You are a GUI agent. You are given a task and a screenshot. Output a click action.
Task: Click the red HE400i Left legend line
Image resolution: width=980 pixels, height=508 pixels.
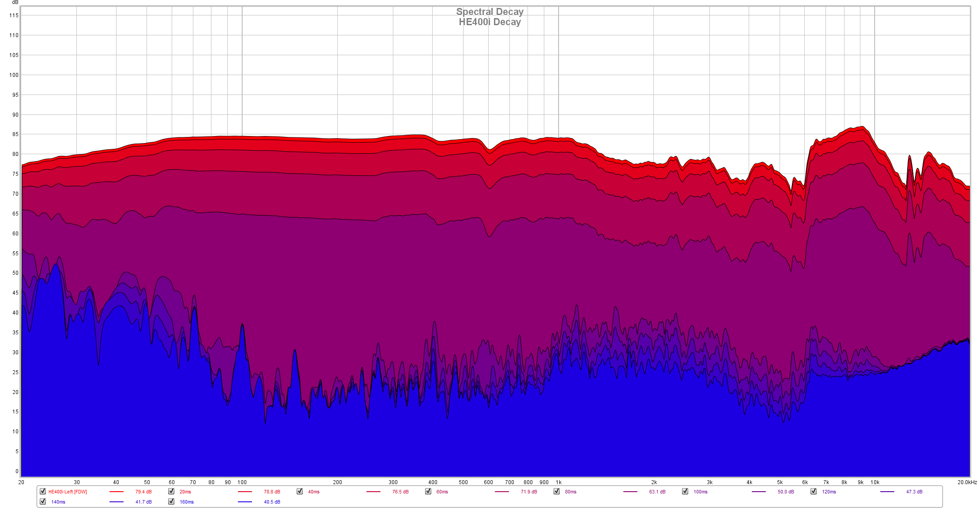click(x=117, y=492)
